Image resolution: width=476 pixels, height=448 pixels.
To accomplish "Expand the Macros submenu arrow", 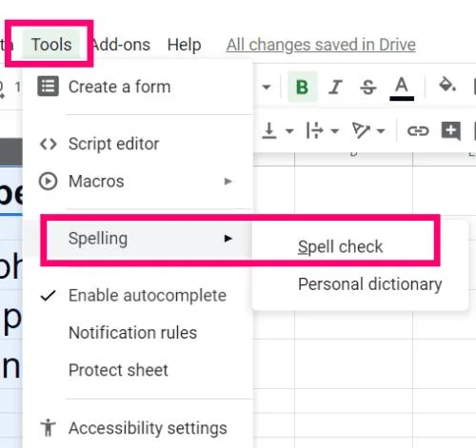I will 228,182.
